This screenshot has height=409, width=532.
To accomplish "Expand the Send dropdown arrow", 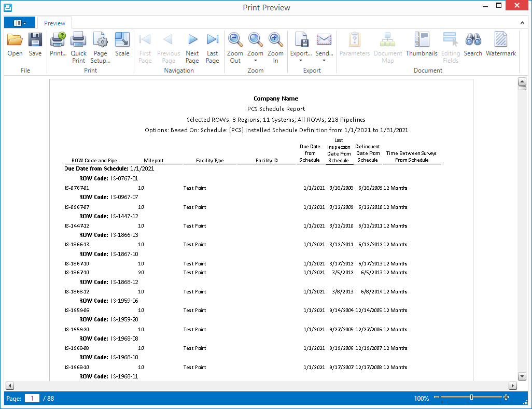I will [324, 61].
